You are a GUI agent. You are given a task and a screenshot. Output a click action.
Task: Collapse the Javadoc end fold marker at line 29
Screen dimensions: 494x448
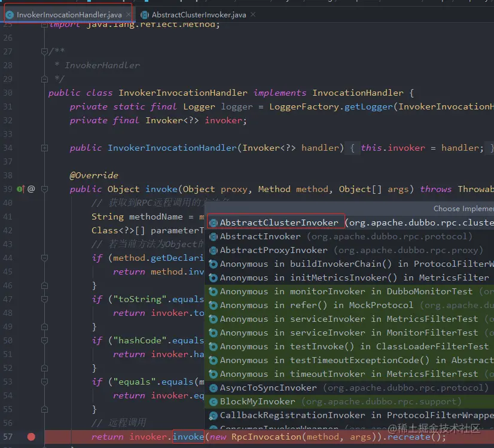tap(44, 79)
